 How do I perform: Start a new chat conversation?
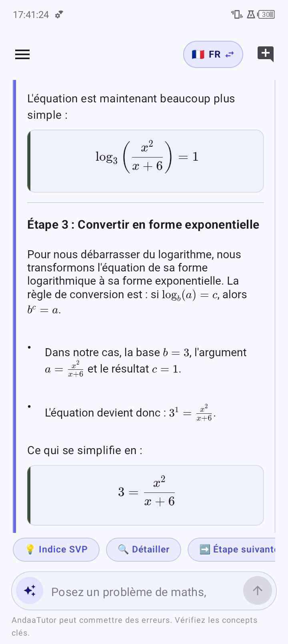pyautogui.click(x=266, y=54)
